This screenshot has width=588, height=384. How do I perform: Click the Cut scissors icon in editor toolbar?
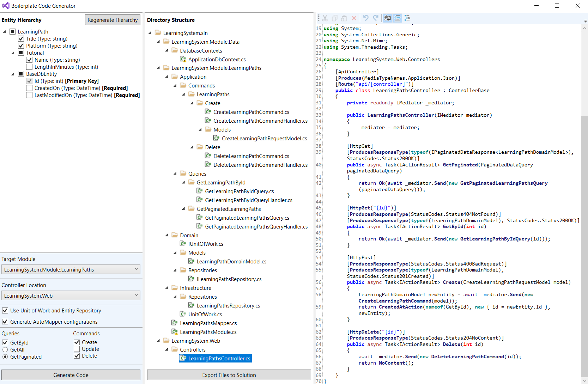coord(325,18)
